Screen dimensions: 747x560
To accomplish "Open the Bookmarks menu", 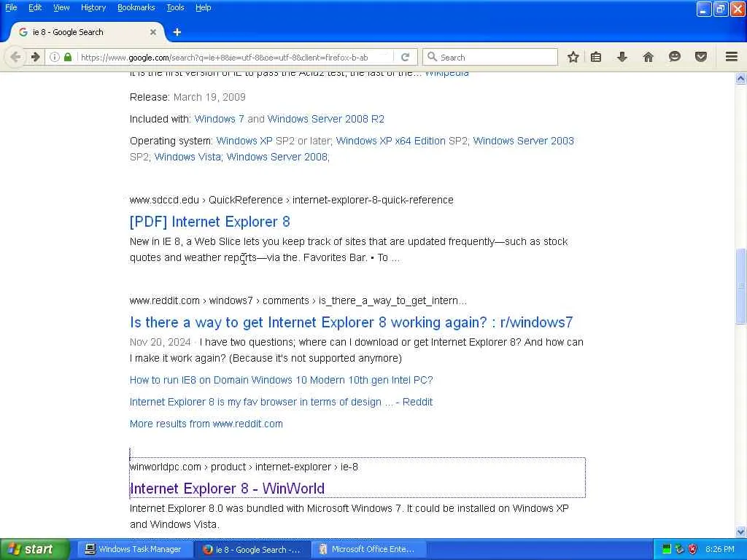I will click(x=136, y=7).
